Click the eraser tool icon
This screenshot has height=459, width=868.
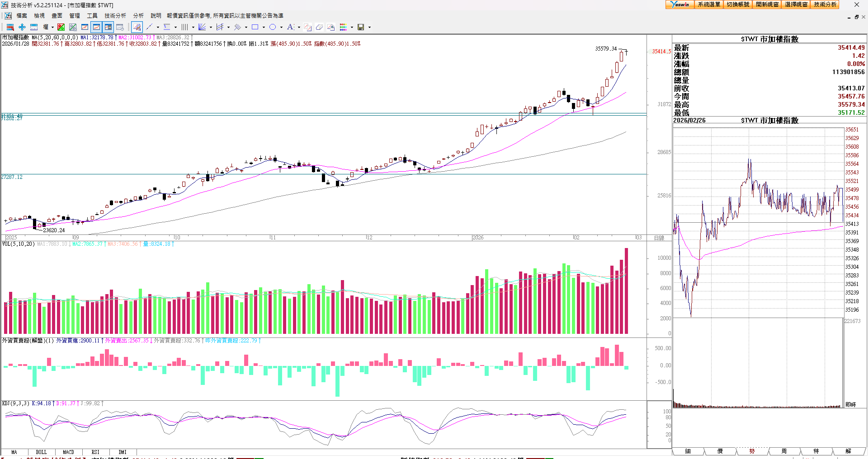319,27
